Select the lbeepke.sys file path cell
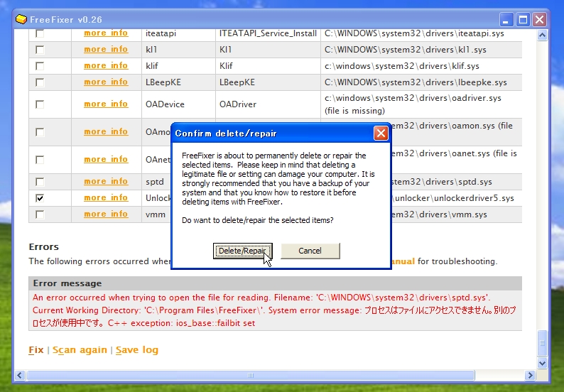Screen dimensions: 564x392 point(421,82)
